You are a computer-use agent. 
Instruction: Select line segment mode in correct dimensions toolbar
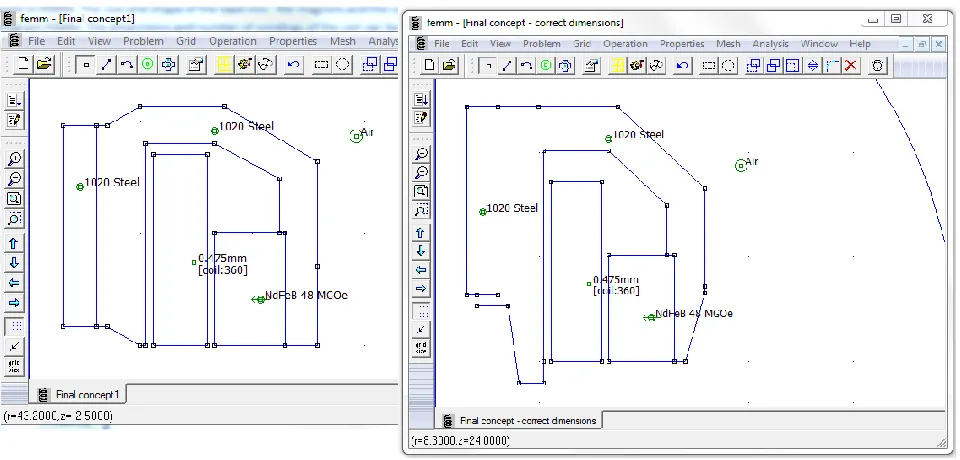[506, 66]
